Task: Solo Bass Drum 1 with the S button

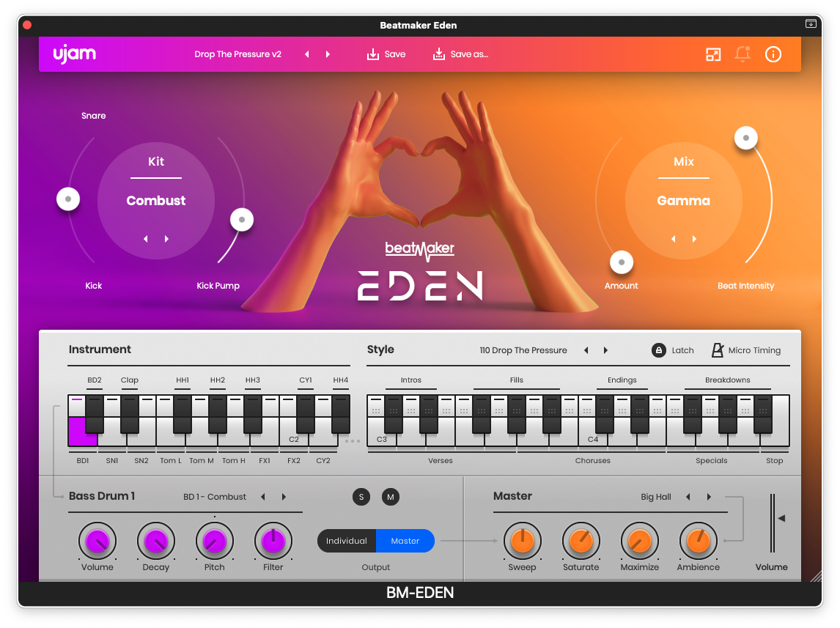Action: click(361, 497)
